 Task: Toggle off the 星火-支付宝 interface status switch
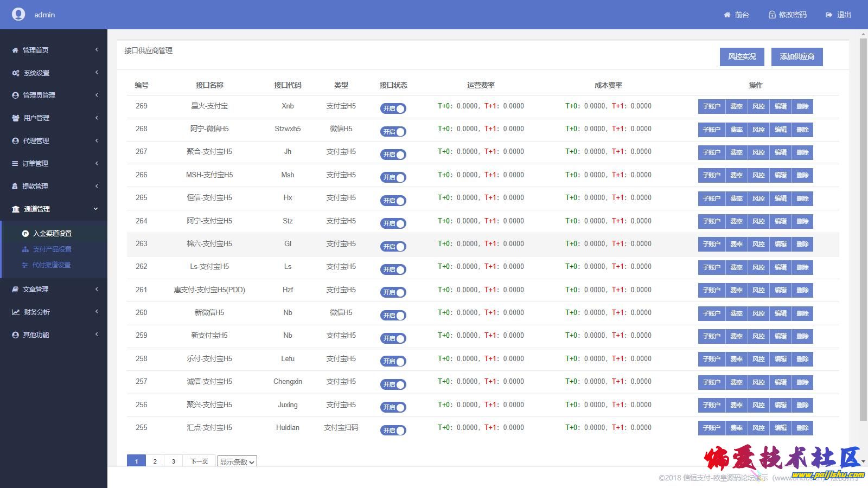coord(393,108)
